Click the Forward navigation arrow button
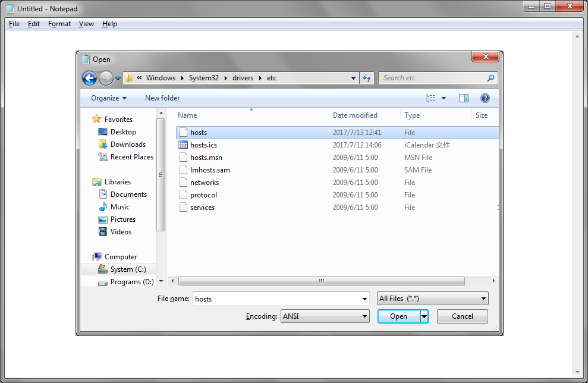Screen dimensions: 588x383 click(106, 78)
